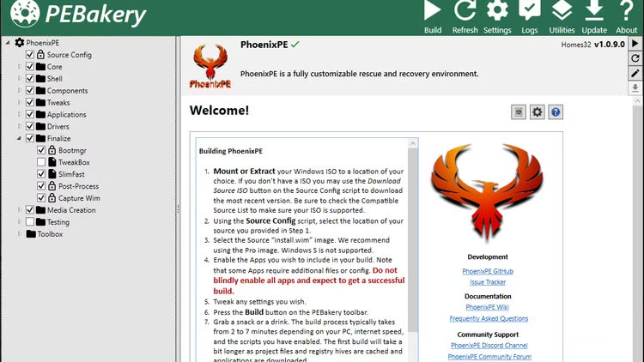
Task: Click the Update download icon
Action: (x=594, y=11)
